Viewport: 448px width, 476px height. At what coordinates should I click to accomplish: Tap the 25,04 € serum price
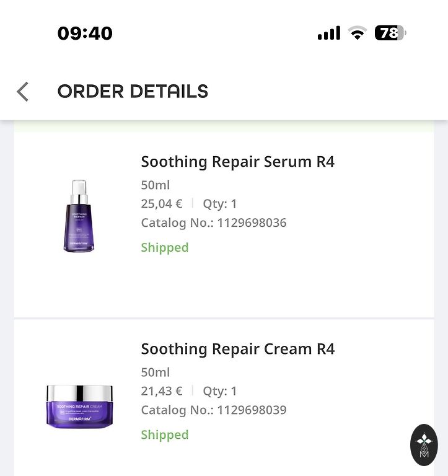pos(162,204)
